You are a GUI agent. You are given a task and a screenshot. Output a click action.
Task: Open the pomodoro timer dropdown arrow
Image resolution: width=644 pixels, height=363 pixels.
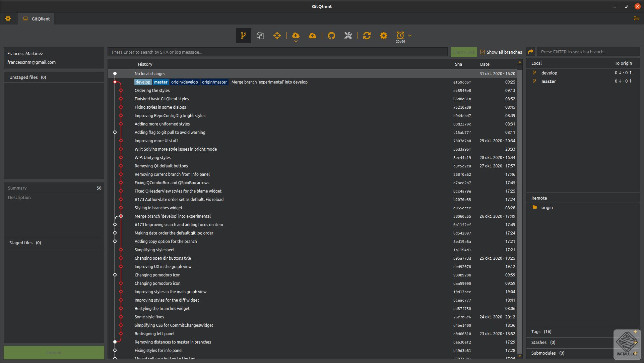pyautogui.click(x=410, y=36)
